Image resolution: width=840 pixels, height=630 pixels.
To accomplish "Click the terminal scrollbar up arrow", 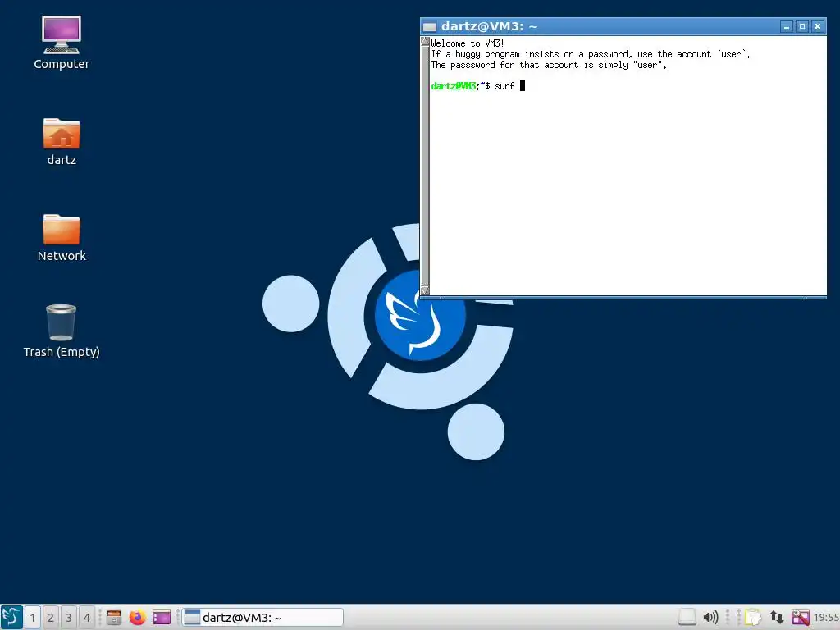I will pyautogui.click(x=425, y=41).
